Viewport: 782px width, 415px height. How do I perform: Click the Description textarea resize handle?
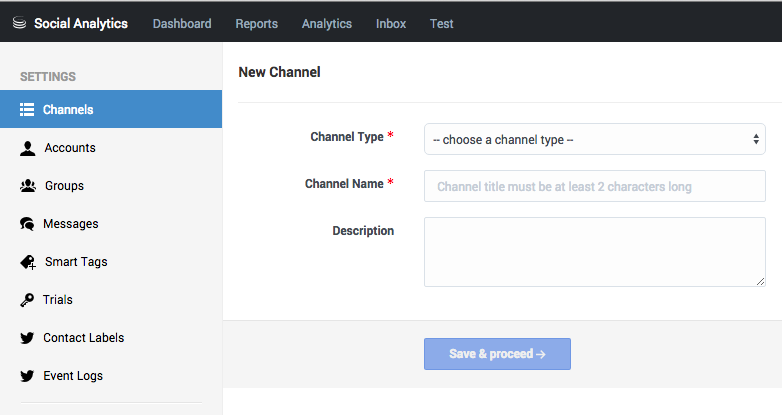(x=760, y=282)
